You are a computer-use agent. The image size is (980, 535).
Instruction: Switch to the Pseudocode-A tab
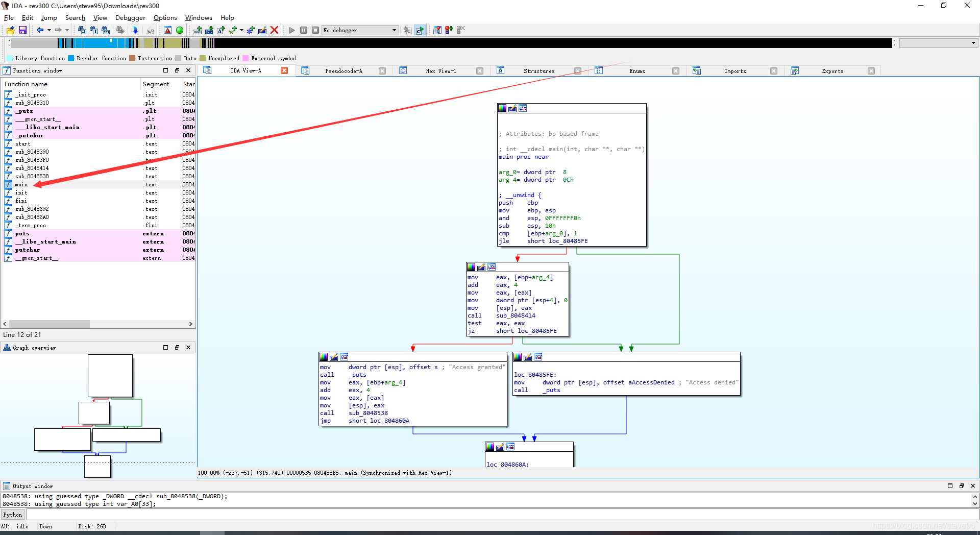pos(344,71)
